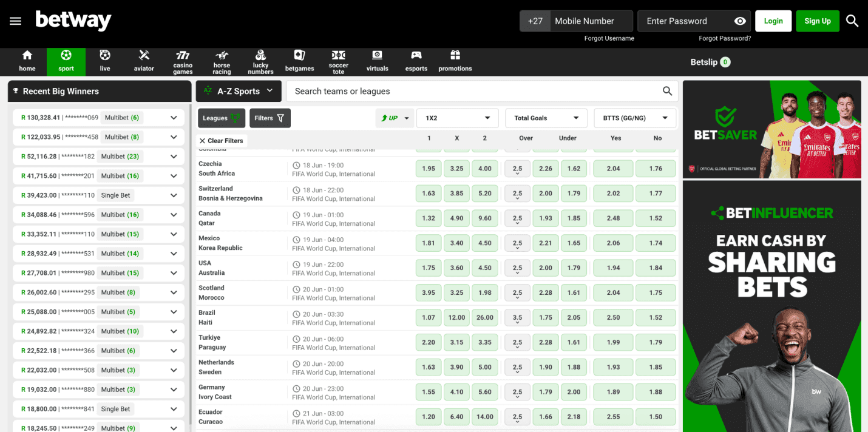The image size is (868, 432).
Task: Select Qatar away win odds 9.60
Action: click(485, 218)
